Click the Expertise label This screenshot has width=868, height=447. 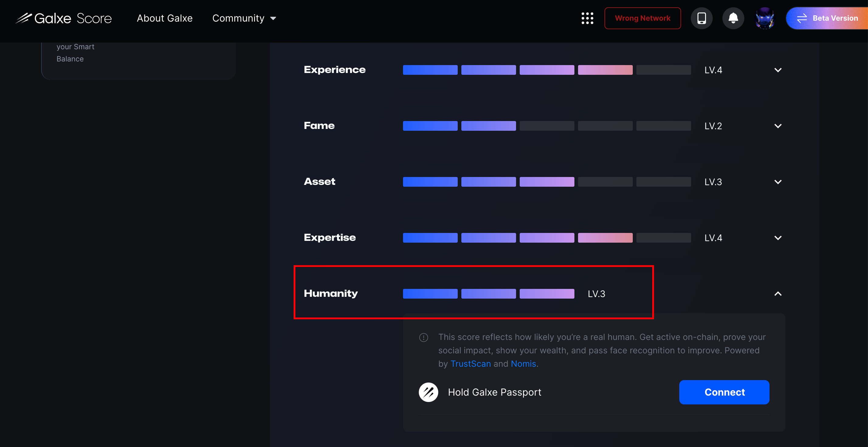click(329, 238)
